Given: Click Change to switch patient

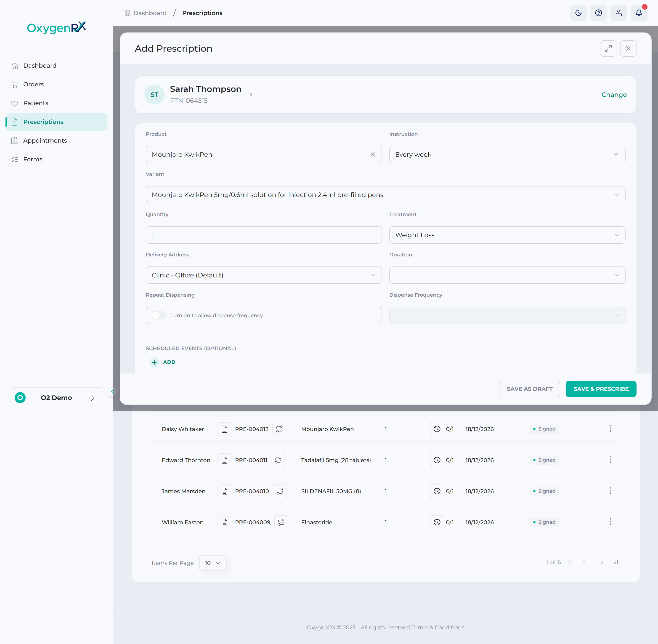Looking at the screenshot, I should 614,95.
